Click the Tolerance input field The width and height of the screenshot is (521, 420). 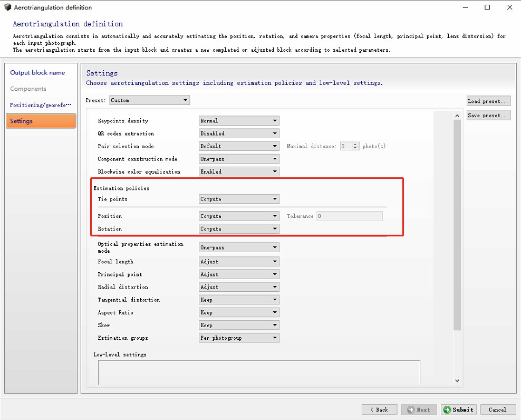tap(350, 216)
